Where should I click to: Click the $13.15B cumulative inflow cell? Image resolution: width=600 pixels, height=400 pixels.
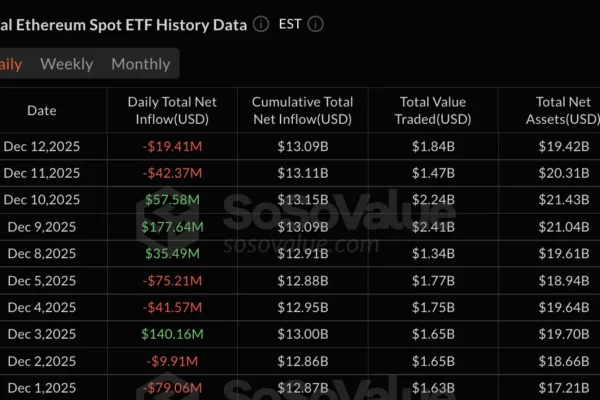pyautogui.click(x=302, y=200)
